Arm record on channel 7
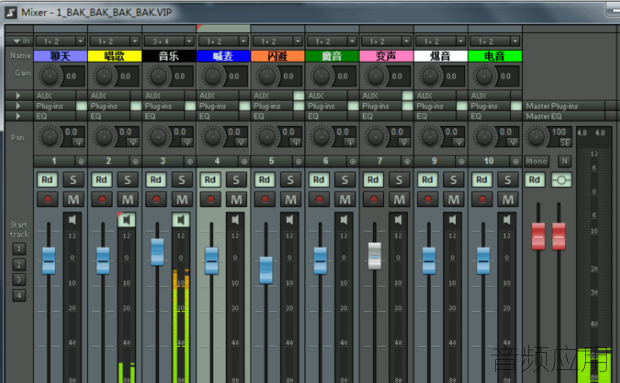 pos(374,199)
